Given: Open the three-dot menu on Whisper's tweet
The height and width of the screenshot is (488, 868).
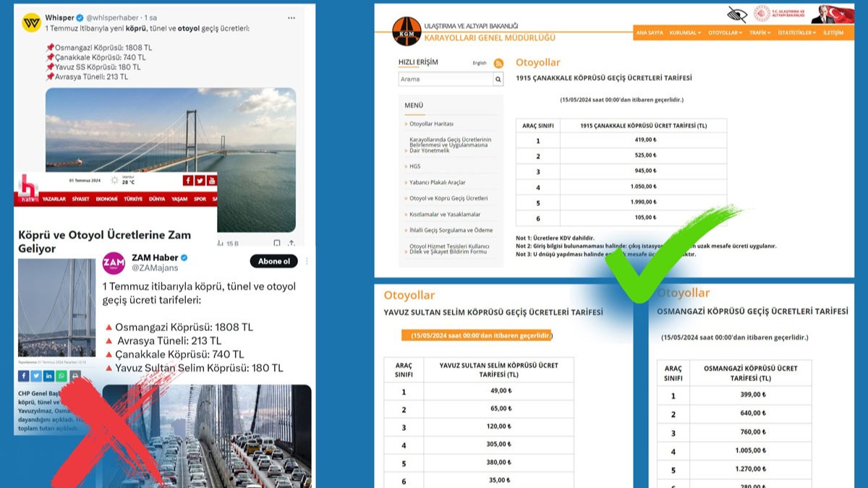Looking at the screenshot, I should click(x=291, y=17).
